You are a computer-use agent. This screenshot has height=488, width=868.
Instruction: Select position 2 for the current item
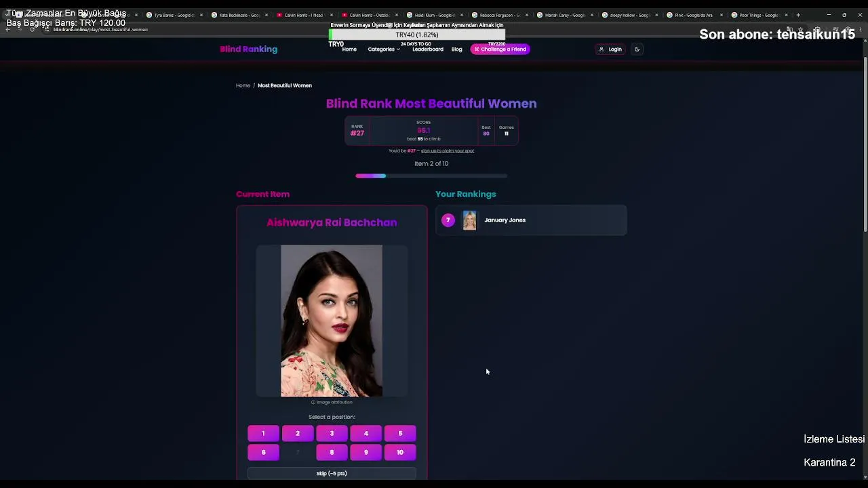point(298,433)
